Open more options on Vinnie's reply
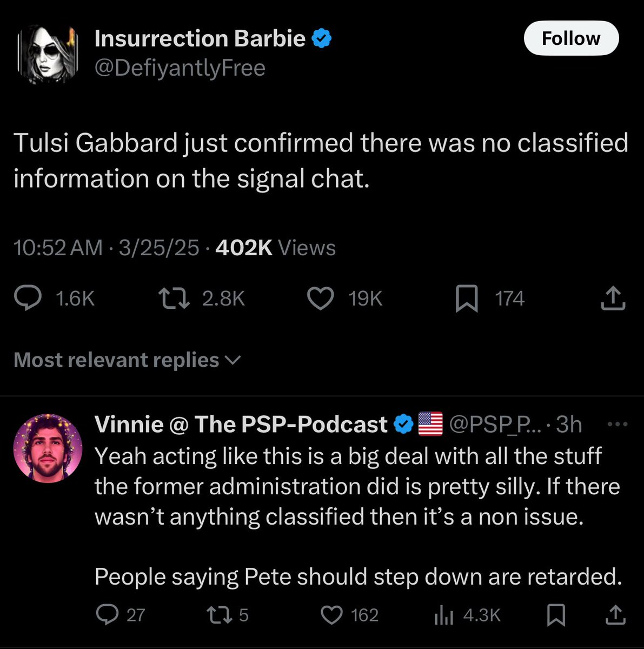This screenshot has height=649, width=644. click(x=616, y=425)
